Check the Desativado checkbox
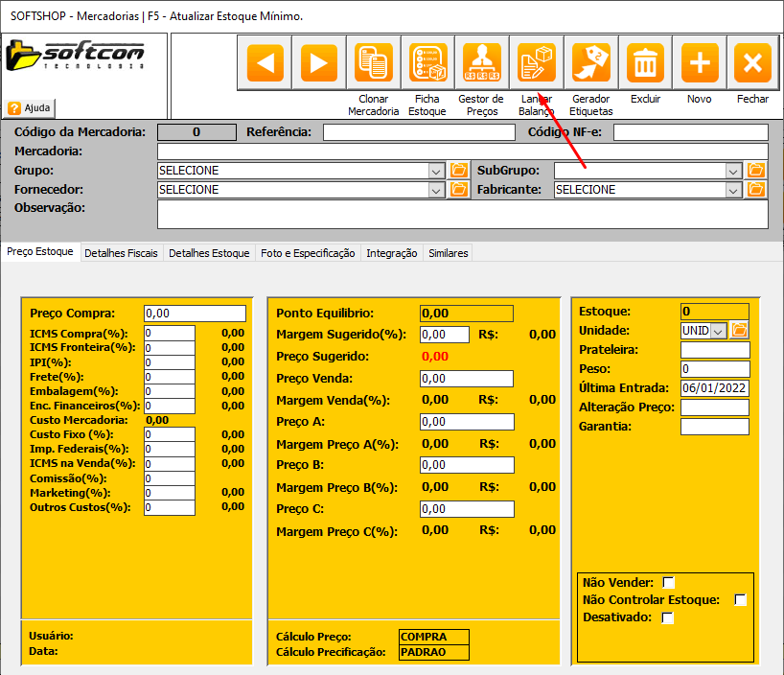This screenshot has width=784, height=675. point(668,617)
